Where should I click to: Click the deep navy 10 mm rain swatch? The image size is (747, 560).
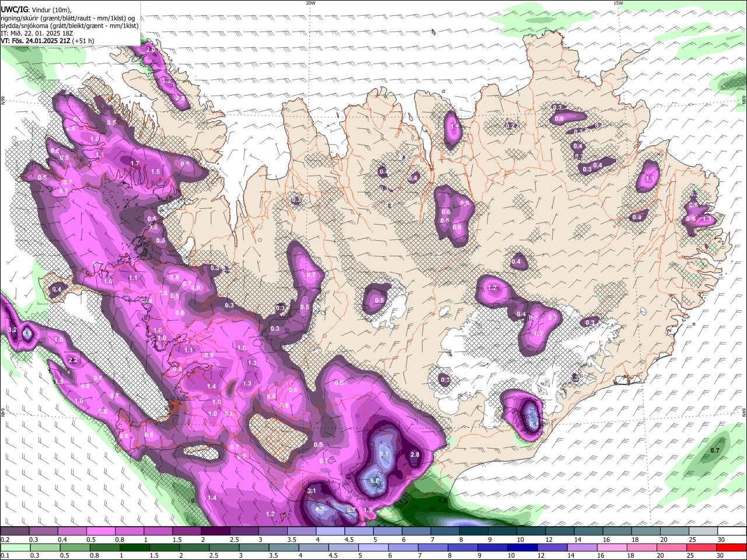point(522,547)
